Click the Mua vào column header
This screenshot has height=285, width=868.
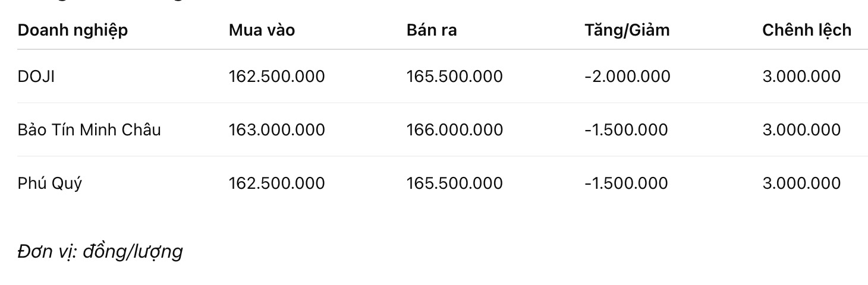click(262, 30)
